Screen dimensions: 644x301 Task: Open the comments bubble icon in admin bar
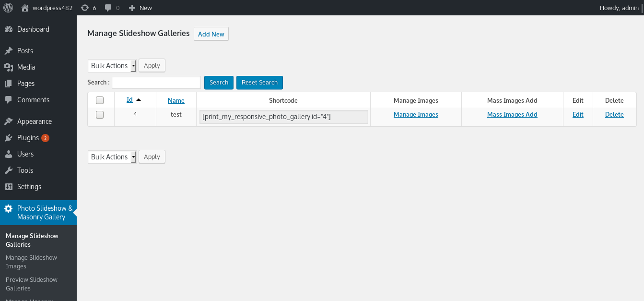(108, 8)
